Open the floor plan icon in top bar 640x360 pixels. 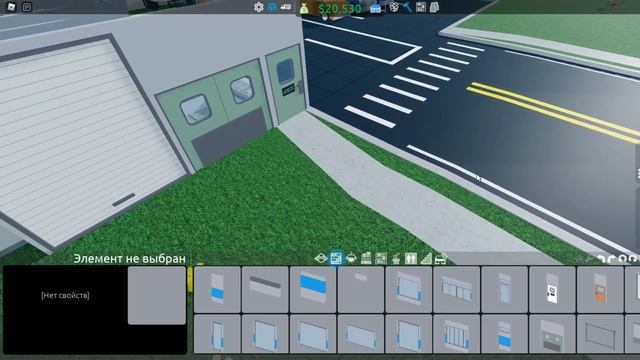click(421, 7)
